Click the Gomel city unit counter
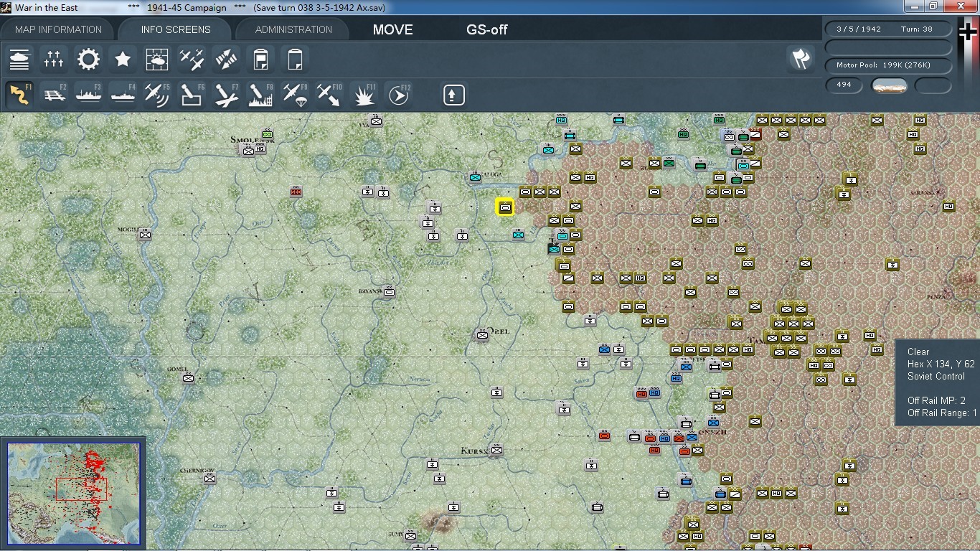The width and height of the screenshot is (980, 551). pyautogui.click(x=188, y=378)
